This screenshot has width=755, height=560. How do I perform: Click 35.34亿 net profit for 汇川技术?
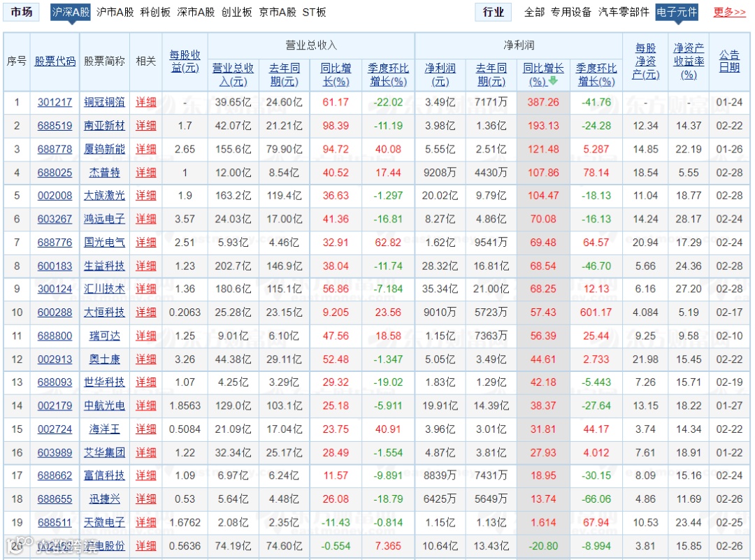(x=440, y=289)
